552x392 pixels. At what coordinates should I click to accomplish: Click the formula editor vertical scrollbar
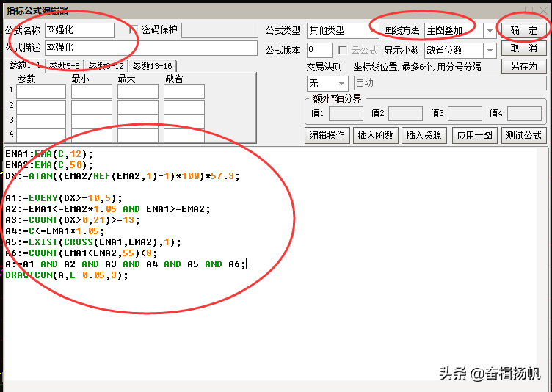pos(542,264)
